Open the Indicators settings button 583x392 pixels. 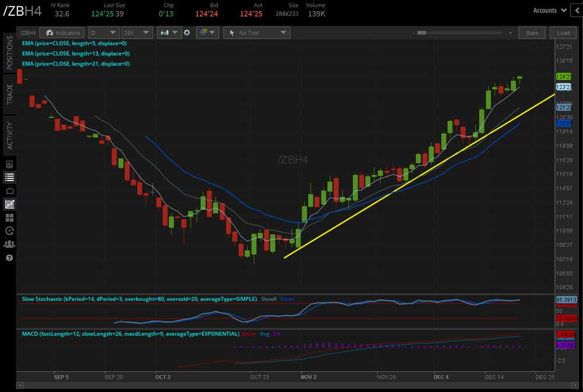[x=62, y=33]
